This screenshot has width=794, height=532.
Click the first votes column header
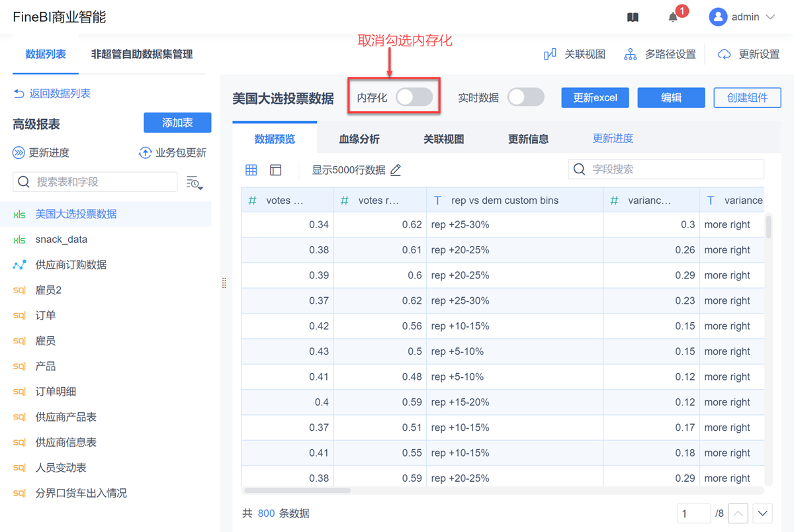(x=287, y=200)
